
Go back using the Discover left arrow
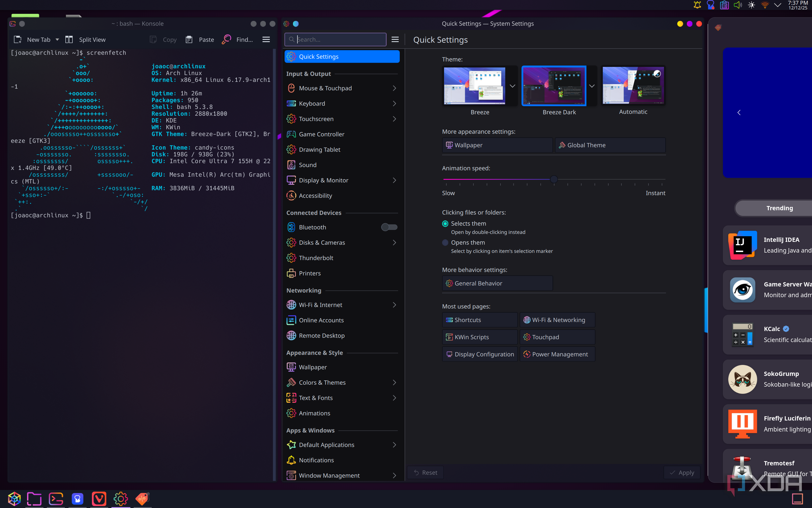point(739,113)
